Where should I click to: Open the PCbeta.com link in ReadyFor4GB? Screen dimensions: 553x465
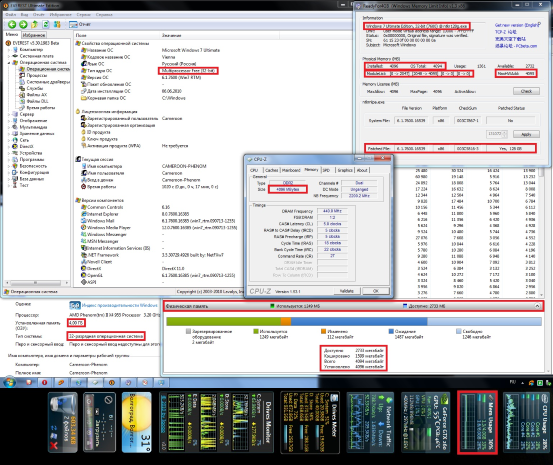(516, 46)
